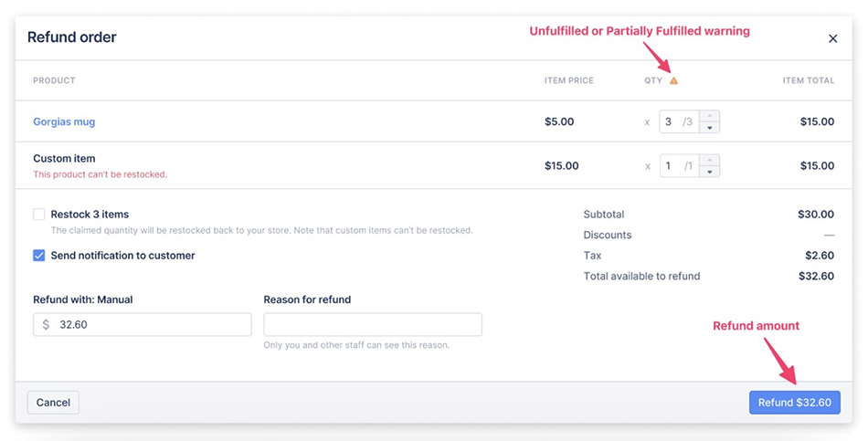Close the Refund order dialog
This screenshot has height=441, width=868.
tap(832, 38)
